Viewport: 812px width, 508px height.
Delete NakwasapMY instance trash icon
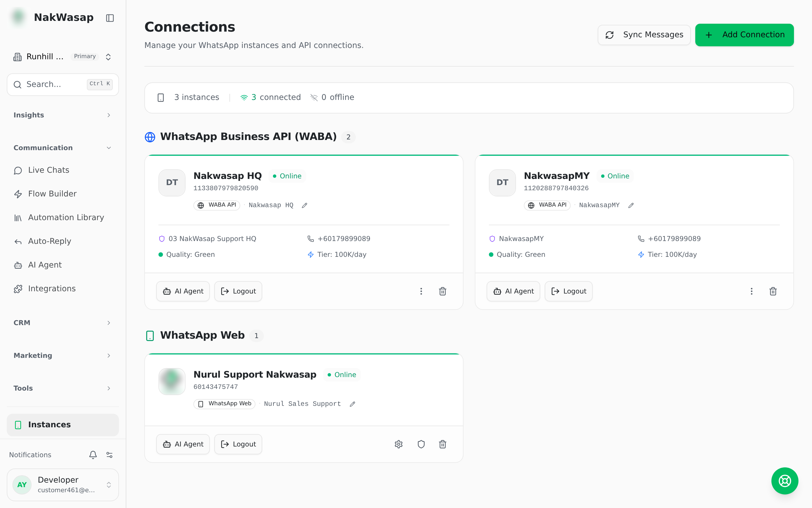pyautogui.click(x=773, y=291)
